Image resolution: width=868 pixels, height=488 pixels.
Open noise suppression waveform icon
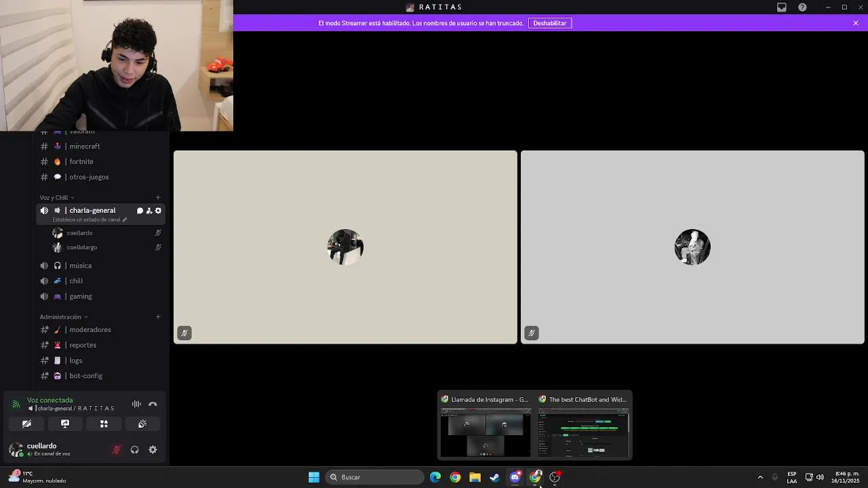click(136, 404)
